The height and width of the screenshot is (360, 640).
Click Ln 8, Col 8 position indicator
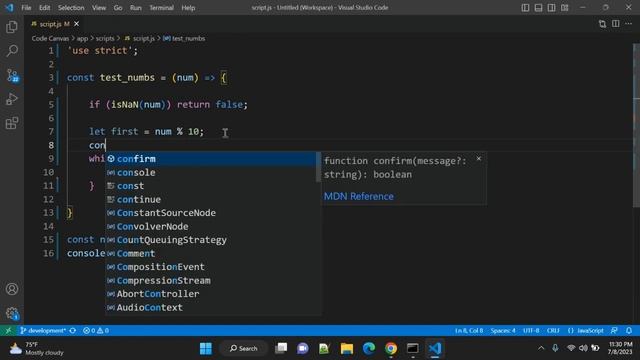click(x=469, y=331)
